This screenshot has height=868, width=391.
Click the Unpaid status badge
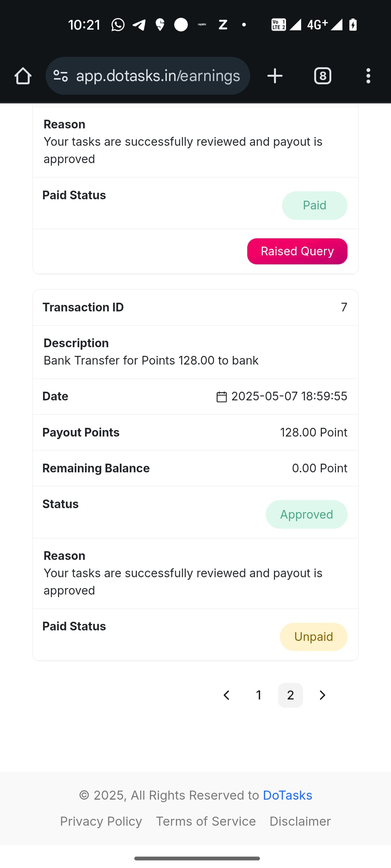314,637
